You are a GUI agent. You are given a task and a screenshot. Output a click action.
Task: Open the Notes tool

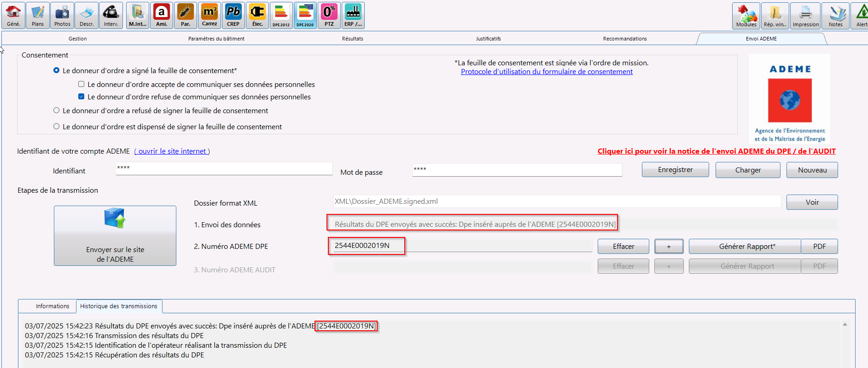836,16
